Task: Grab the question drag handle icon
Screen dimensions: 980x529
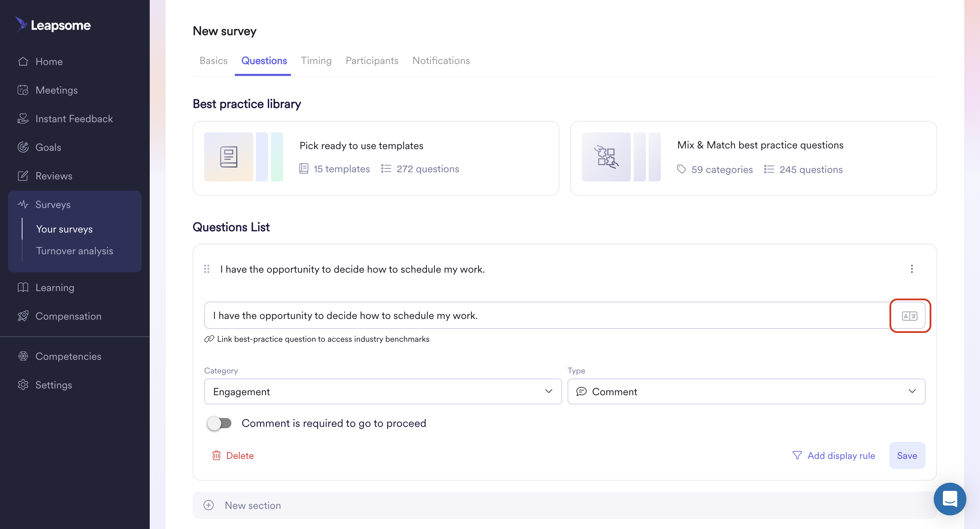Action: 207,269
